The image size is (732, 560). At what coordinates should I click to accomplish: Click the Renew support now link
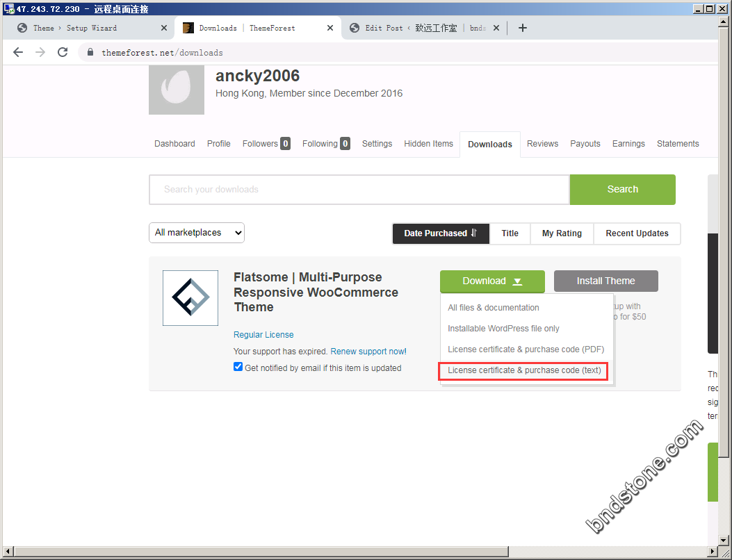368,352
